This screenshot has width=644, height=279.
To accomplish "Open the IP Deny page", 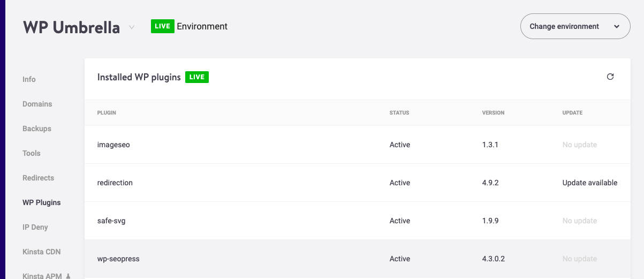I will (x=35, y=227).
